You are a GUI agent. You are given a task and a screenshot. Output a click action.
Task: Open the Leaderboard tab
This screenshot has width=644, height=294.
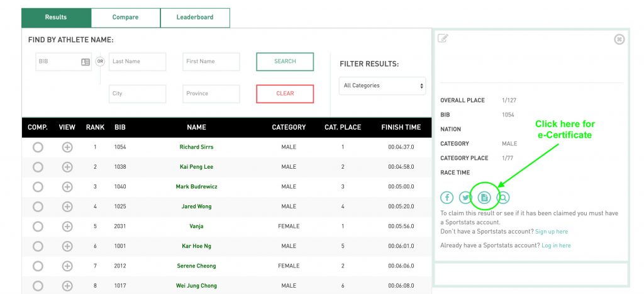tap(195, 18)
